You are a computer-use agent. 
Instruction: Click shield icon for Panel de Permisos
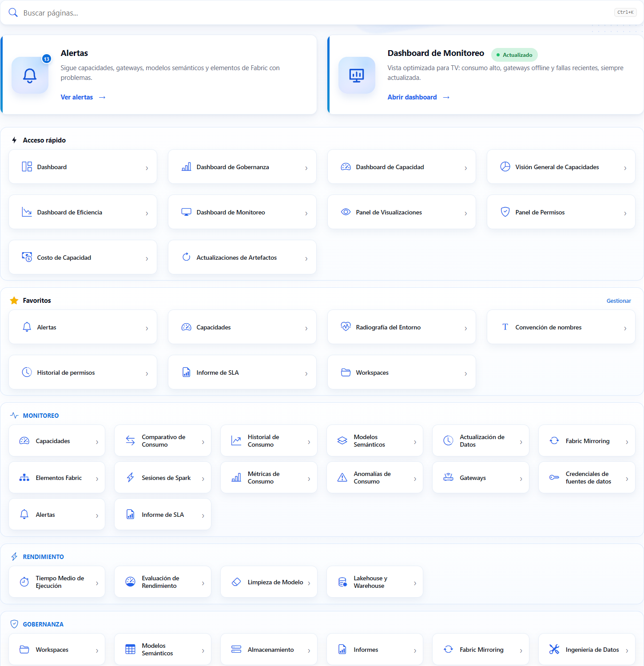point(505,212)
